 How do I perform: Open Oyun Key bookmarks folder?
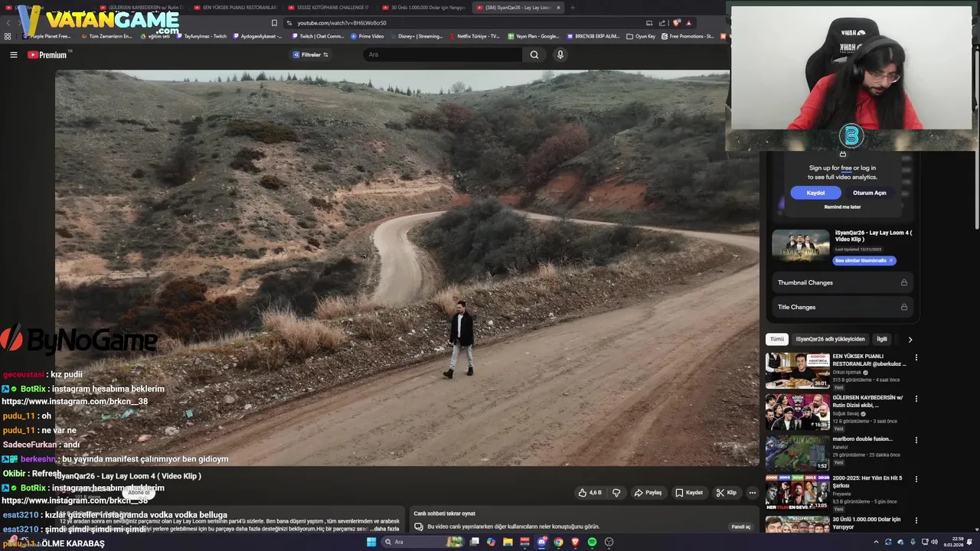point(641,36)
